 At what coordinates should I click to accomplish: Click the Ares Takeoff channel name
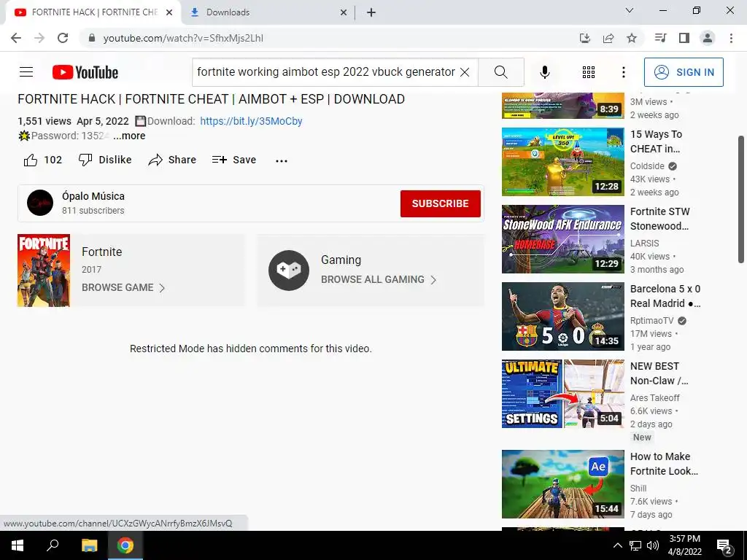pyautogui.click(x=654, y=397)
